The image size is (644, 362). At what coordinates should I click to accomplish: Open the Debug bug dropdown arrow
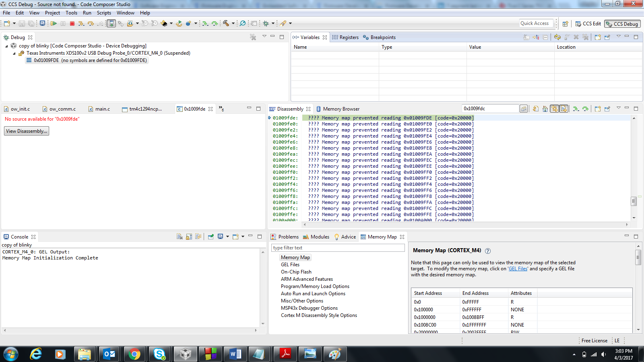click(x=273, y=24)
